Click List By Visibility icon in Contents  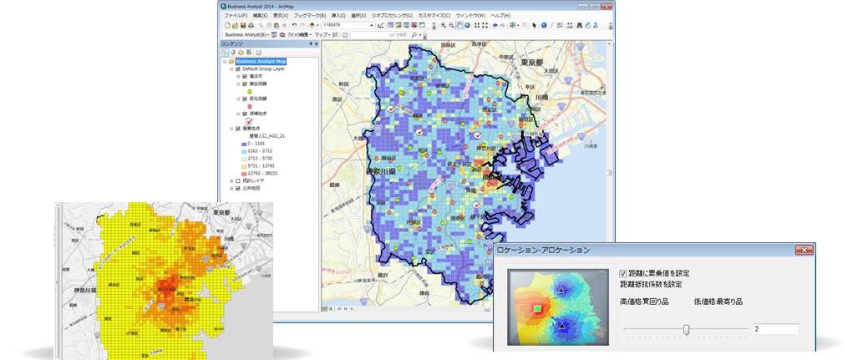click(x=241, y=52)
